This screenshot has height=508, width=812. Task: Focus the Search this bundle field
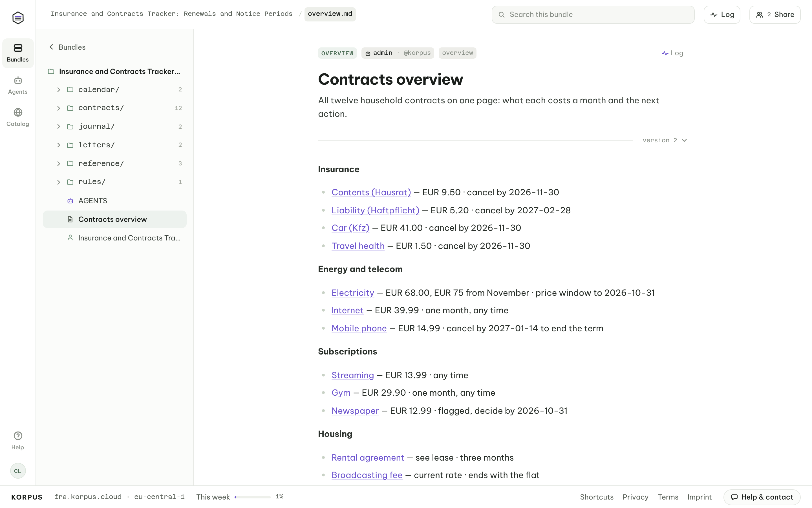tap(593, 14)
